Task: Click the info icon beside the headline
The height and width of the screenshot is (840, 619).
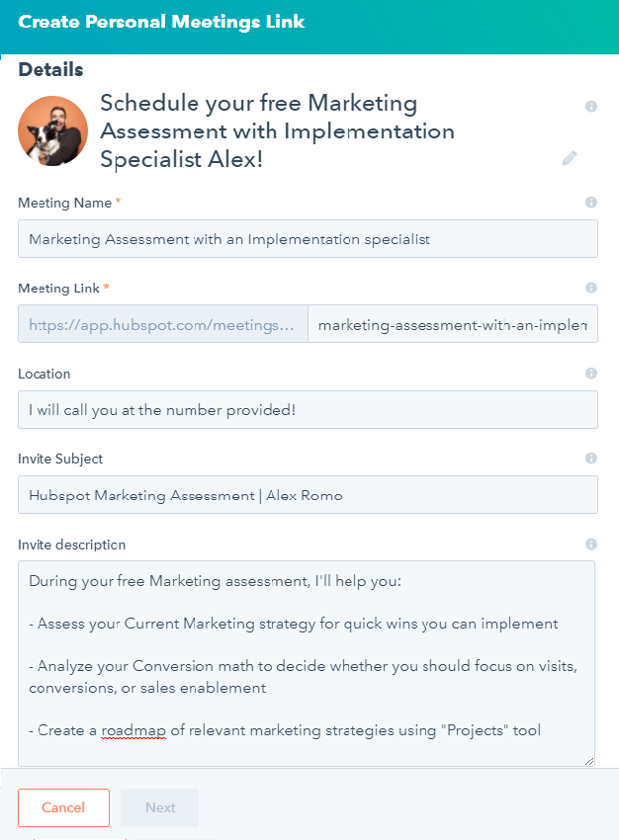Action: 591,106
